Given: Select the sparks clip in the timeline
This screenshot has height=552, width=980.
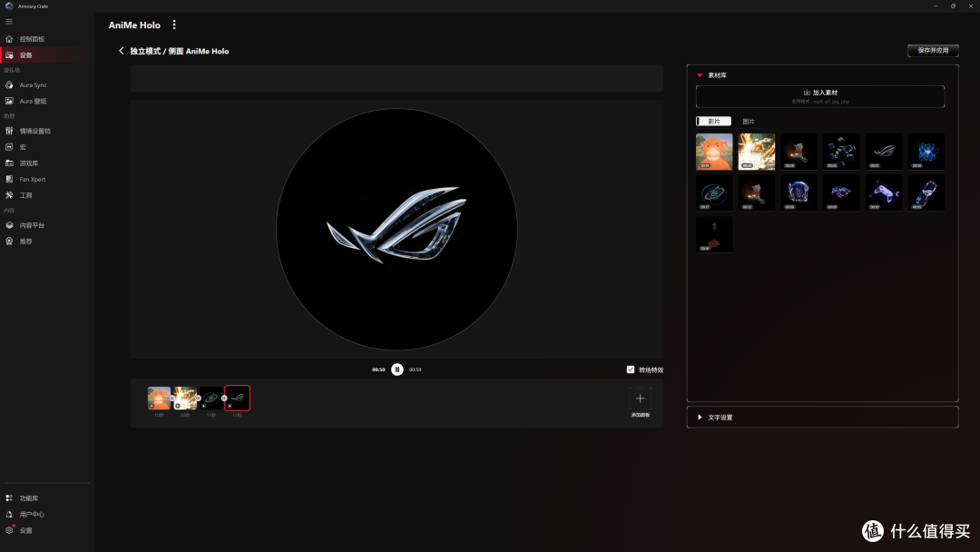Looking at the screenshot, I should [x=185, y=399].
